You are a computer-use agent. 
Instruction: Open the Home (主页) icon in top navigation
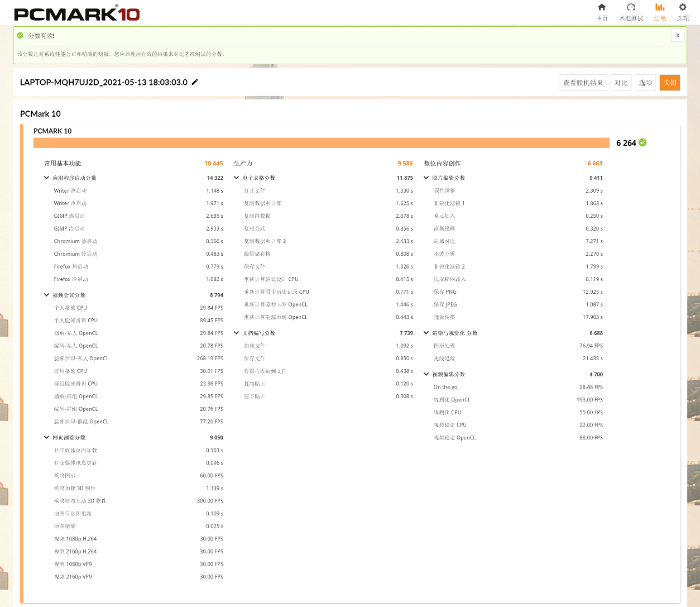[602, 7]
